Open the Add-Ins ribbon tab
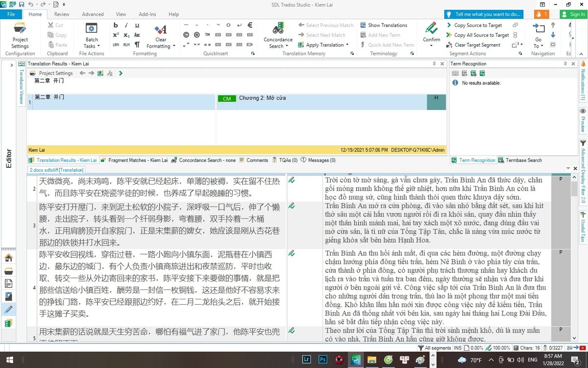Viewport: 588px width, 368px height. pyautogui.click(x=147, y=14)
